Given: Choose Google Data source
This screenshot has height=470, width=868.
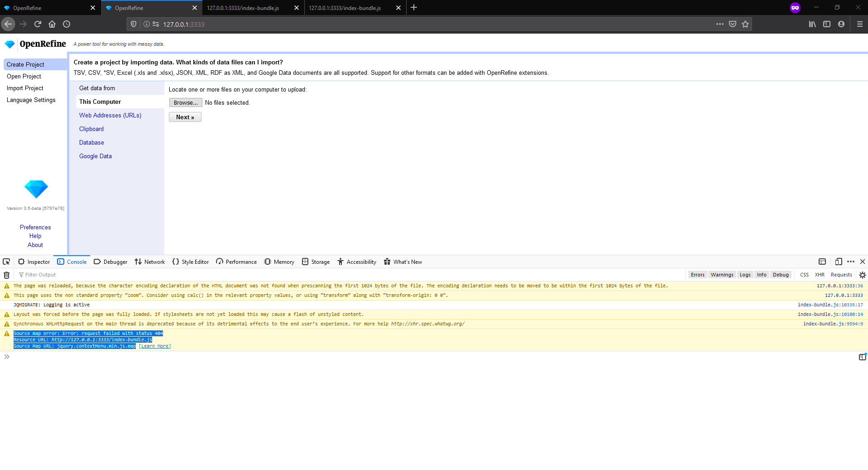Looking at the screenshot, I should (x=96, y=156).
